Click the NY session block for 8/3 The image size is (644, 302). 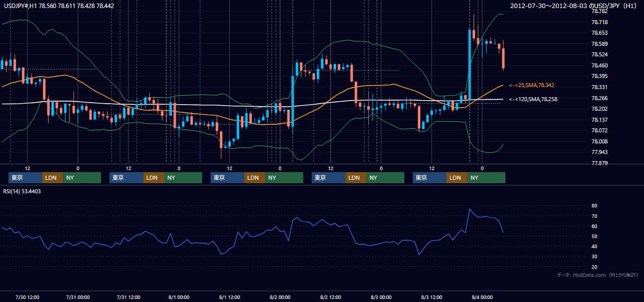(486, 178)
